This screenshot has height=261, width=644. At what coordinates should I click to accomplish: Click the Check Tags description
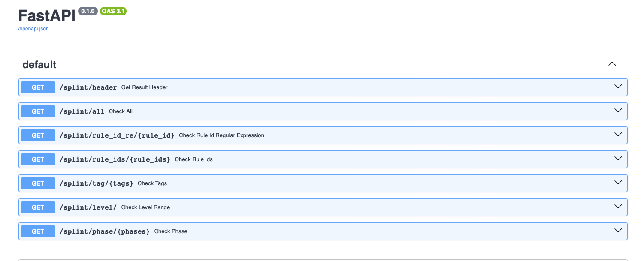[x=152, y=183]
